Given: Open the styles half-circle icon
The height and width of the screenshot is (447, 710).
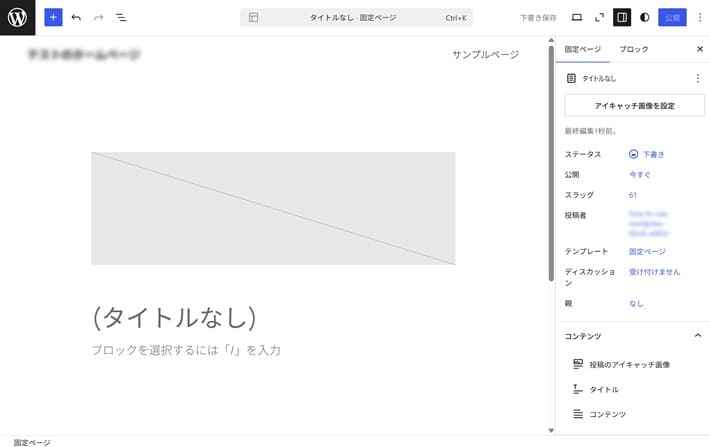Looking at the screenshot, I should pos(645,18).
